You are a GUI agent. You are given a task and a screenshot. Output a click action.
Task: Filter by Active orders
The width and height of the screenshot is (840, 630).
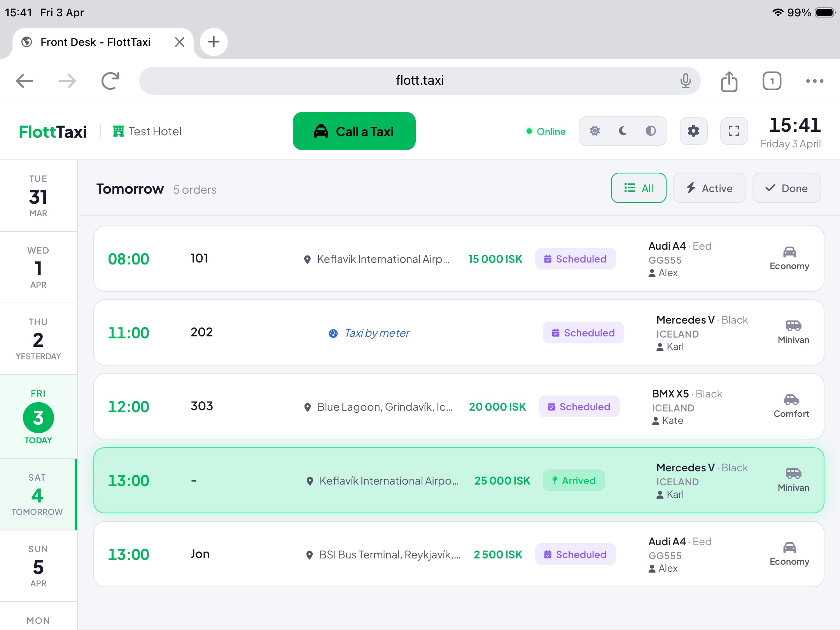click(709, 188)
